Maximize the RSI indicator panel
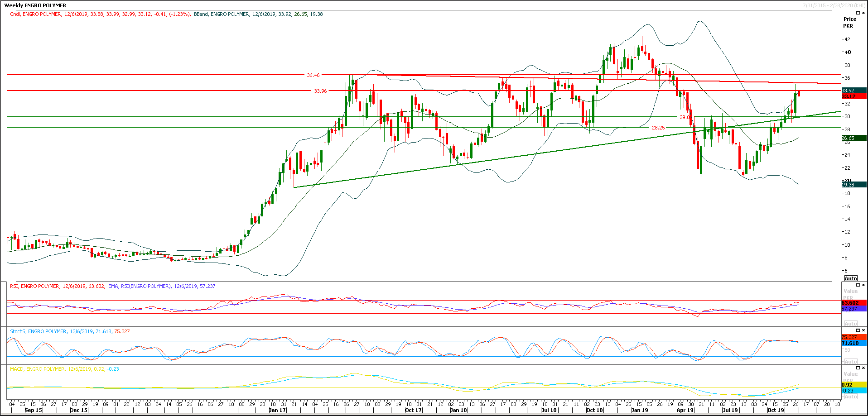The width and height of the screenshot is (868, 416). [857, 285]
